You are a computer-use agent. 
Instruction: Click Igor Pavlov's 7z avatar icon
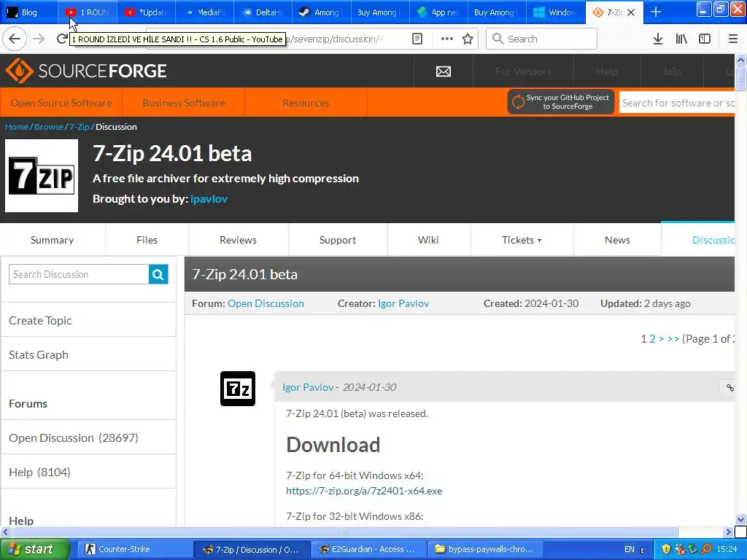pos(238,389)
